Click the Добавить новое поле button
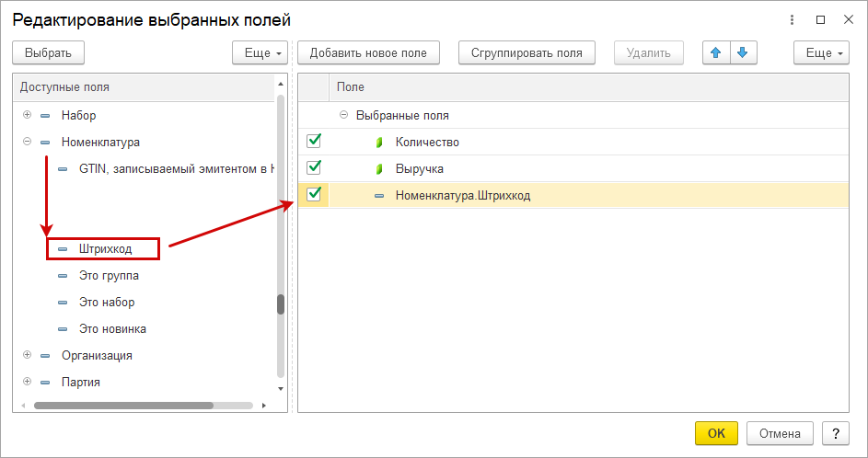The height and width of the screenshot is (458, 868). tap(368, 53)
